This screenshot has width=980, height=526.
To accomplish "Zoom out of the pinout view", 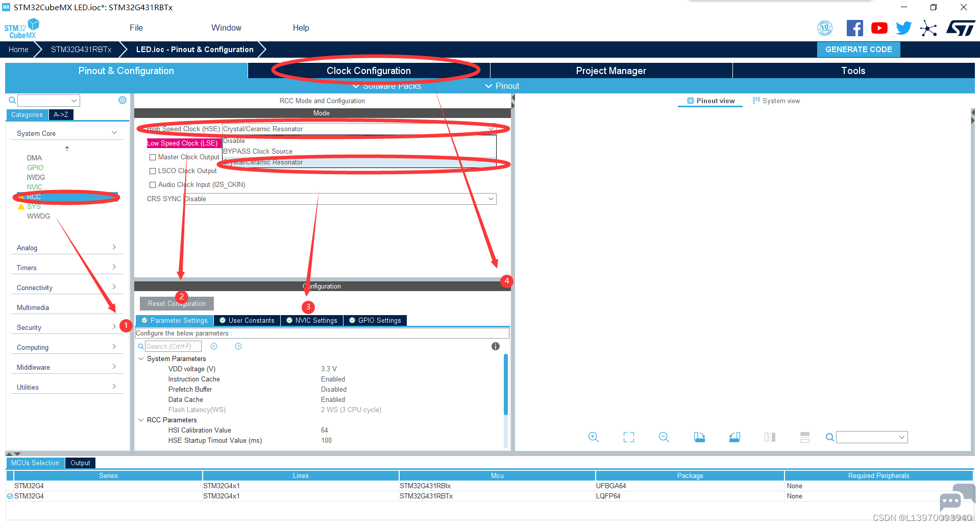I will click(x=664, y=437).
